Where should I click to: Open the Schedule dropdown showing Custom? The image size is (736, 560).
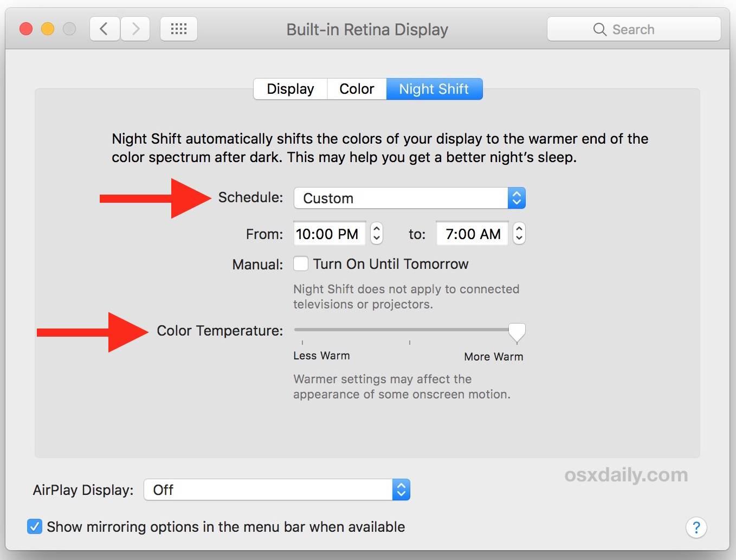pos(401,198)
